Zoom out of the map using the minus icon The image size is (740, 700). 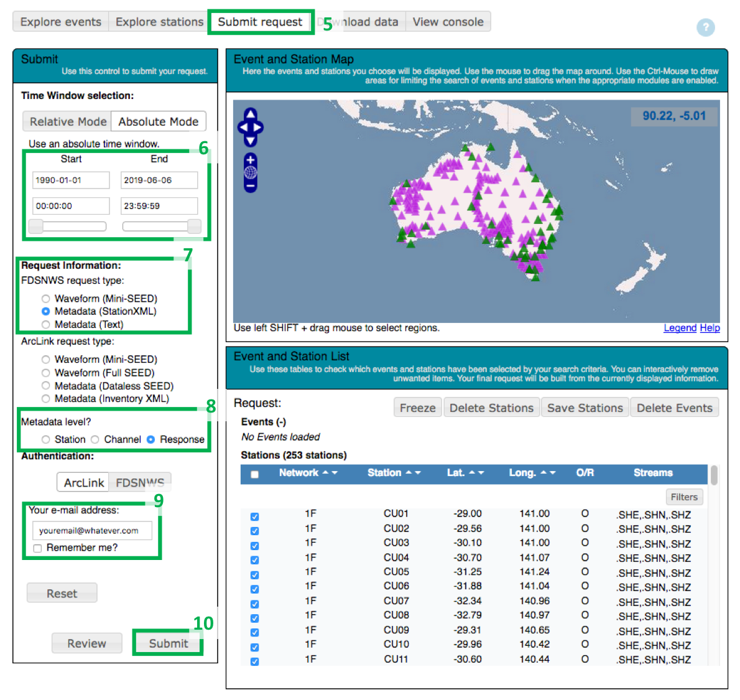tap(250, 186)
